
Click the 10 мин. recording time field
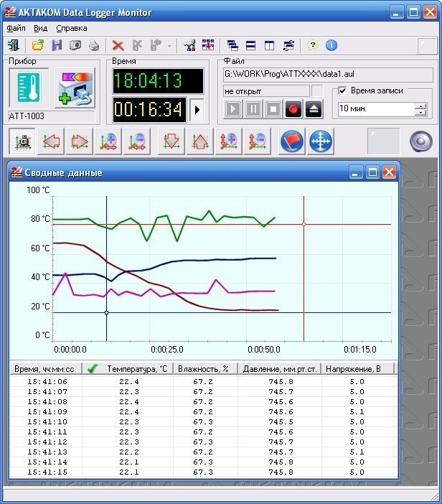375,109
